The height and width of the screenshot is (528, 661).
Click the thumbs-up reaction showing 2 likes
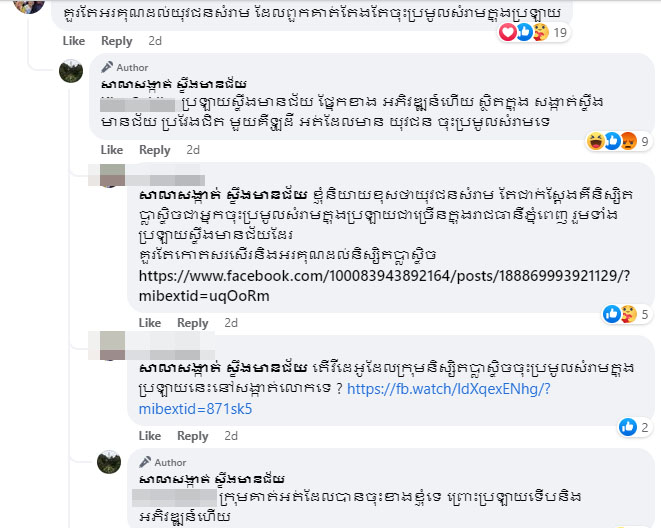[x=628, y=427]
